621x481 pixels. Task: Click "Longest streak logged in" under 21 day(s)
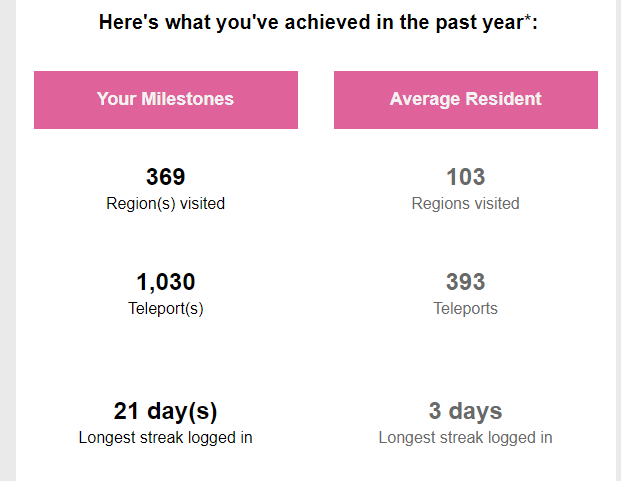click(x=165, y=437)
